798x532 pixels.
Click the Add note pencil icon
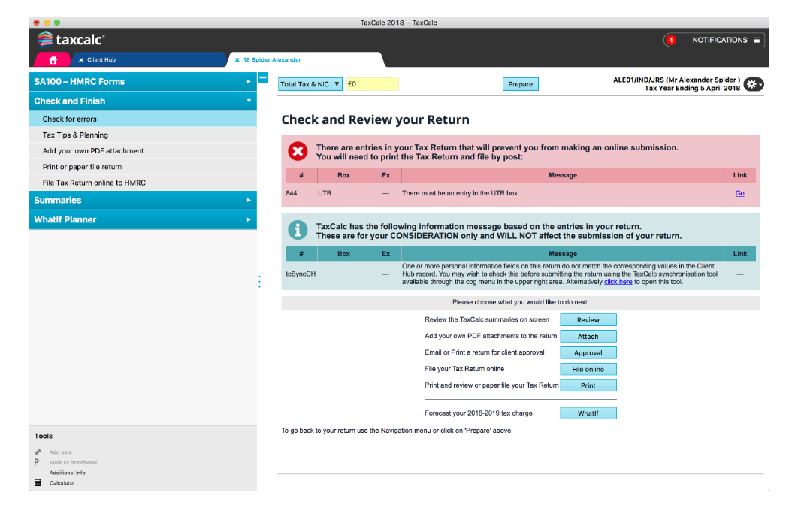point(38,452)
